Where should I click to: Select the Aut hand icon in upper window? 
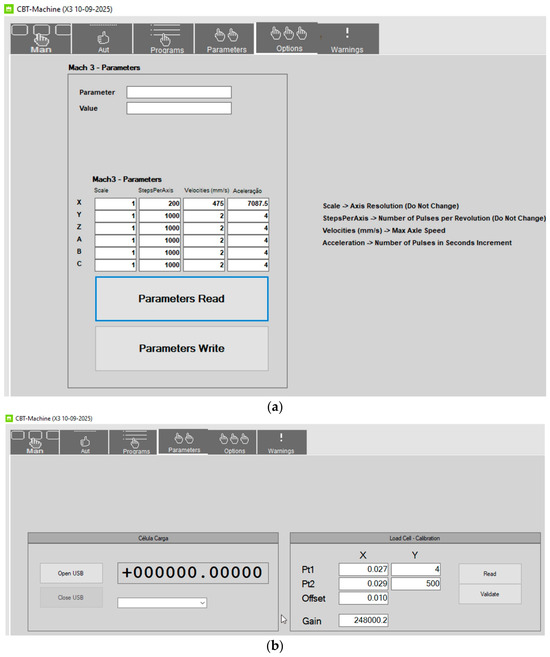coord(103,39)
